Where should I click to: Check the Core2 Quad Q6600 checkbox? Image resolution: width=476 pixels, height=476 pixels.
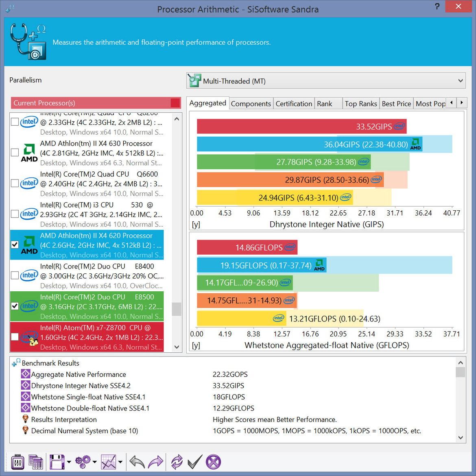pos(15,183)
